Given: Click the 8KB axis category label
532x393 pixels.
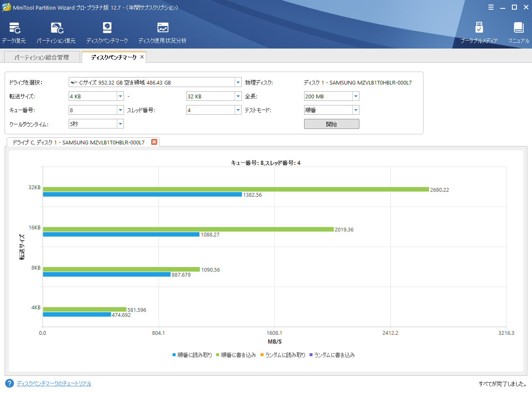Looking at the screenshot, I should 36,267.
